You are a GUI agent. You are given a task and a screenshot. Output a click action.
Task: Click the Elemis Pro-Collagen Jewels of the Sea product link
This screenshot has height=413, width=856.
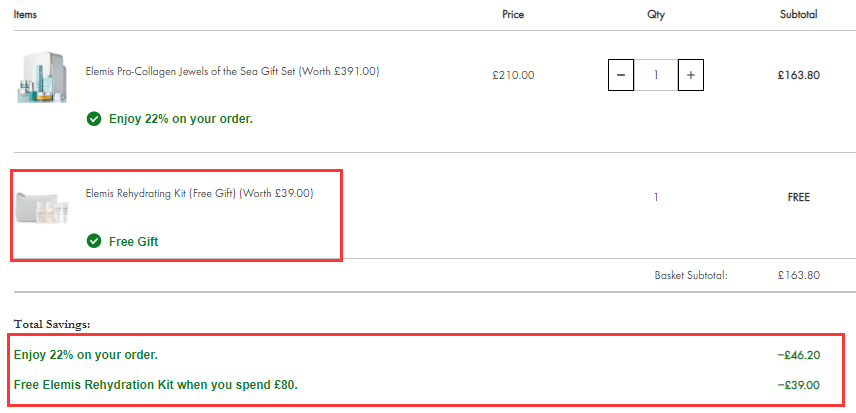point(232,71)
